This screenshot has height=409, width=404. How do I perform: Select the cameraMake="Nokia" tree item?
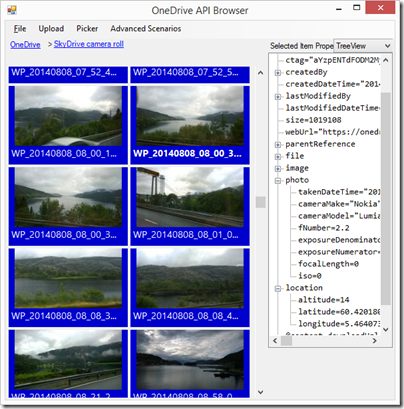339,204
